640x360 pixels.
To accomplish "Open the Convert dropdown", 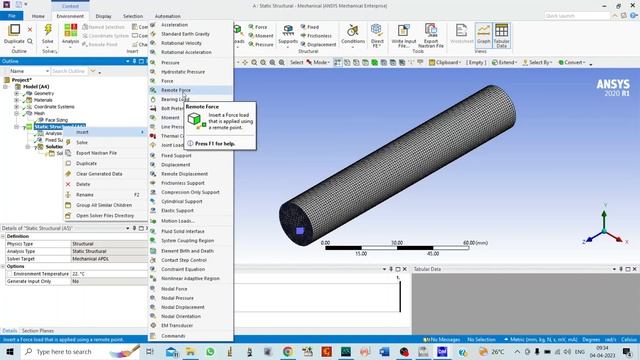I will click(x=572, y=62).
